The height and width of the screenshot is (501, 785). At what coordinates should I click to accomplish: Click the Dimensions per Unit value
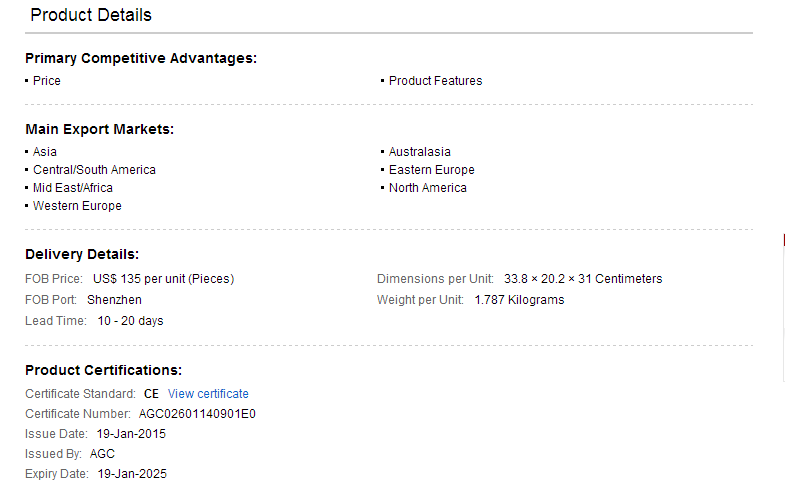[x=583, y=279]
